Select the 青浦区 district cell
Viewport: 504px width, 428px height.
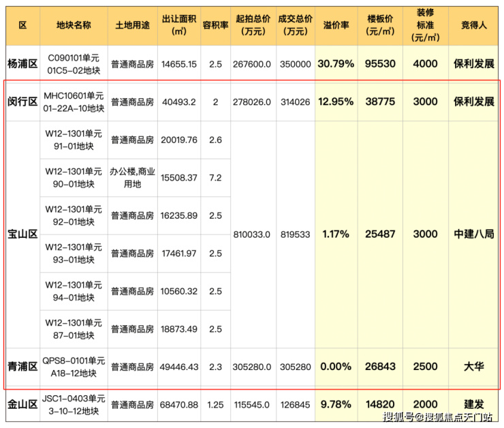click(22, 367)
